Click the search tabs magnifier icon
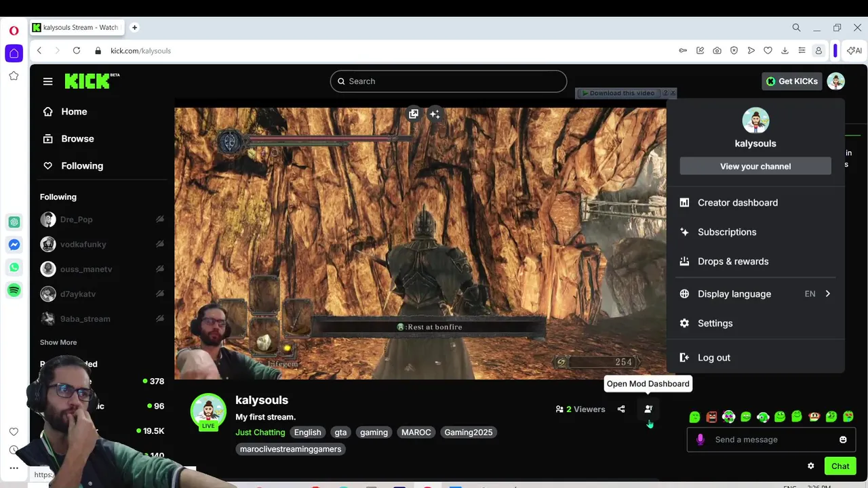This screenshot has height=488, width=868. (796, 28)
